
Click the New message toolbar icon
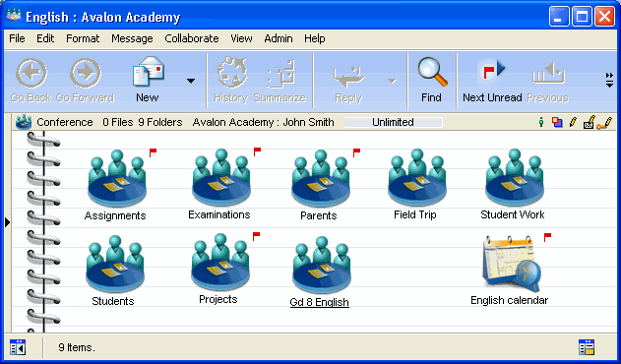tap(149, 71)
